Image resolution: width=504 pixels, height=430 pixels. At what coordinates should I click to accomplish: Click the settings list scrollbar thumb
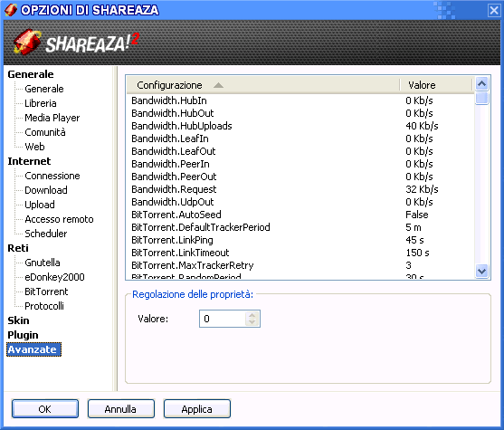point(481,98)
